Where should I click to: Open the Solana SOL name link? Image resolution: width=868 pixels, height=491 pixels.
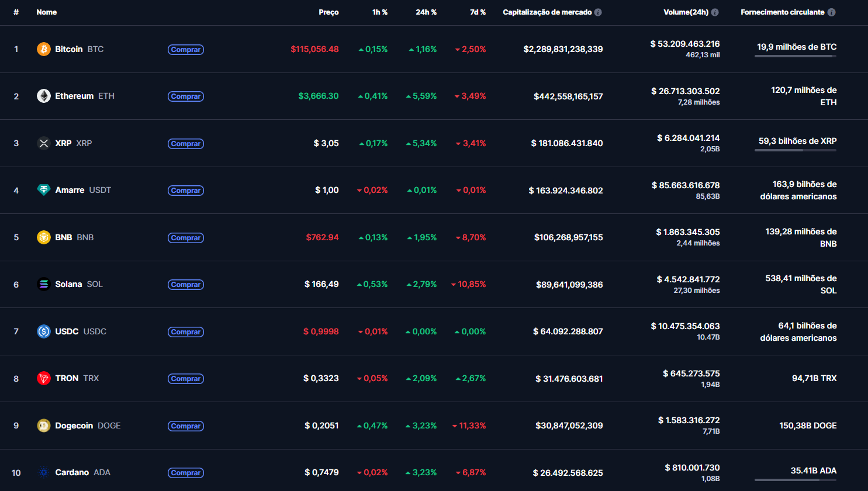pos(79,284)
